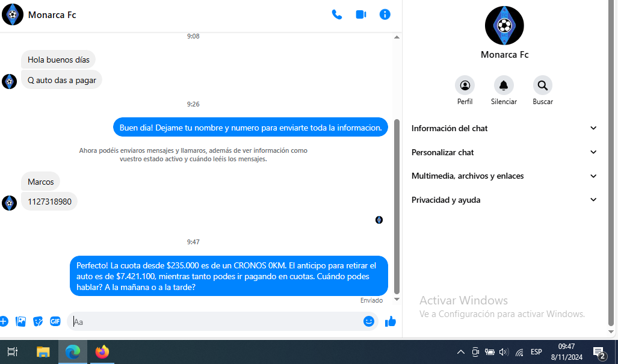Click the chat scrollbar down arrow
618x364 pixels.
pyautogui.click(x=397, y=300)
